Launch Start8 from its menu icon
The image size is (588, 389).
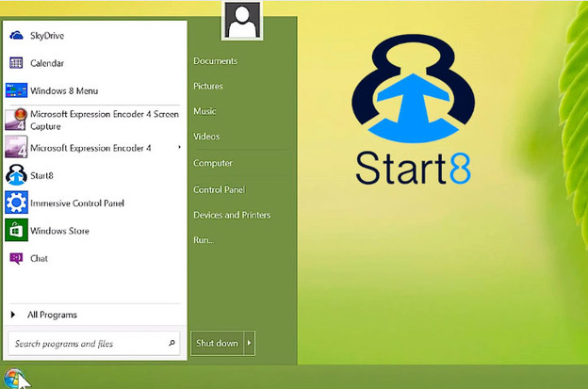16,175
